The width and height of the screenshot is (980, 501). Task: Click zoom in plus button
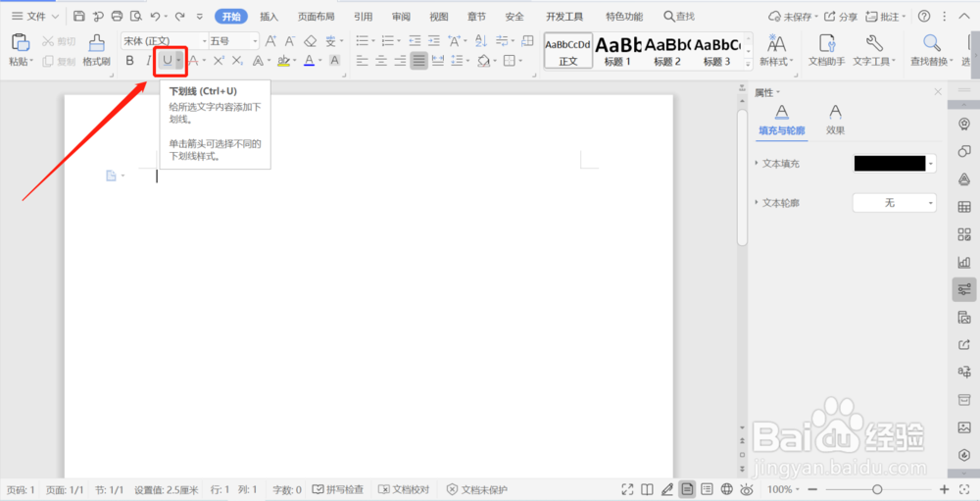coord(945,489)
